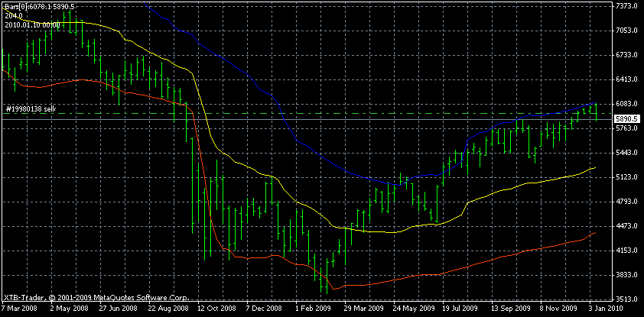Click the 12 Oct 2008 date label

(x=216, y=308)
